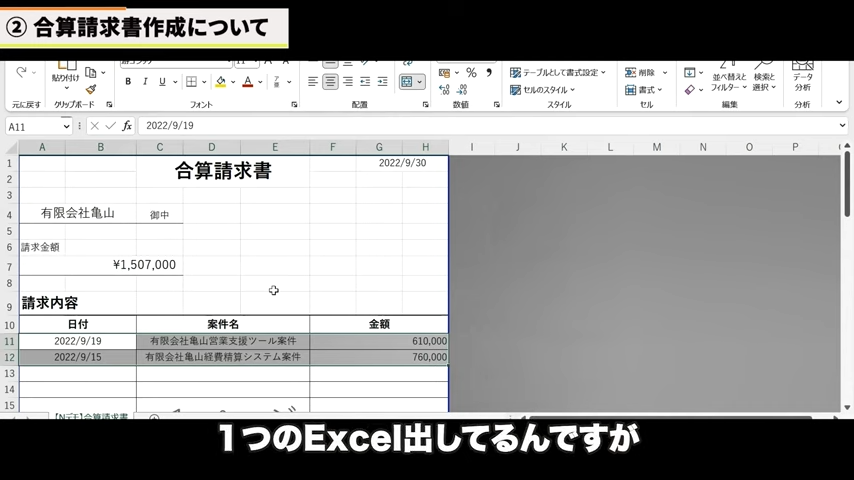Apply the yellow fill color
The image size is (854, 480).
pyautogui.click(x=221, y=82)
